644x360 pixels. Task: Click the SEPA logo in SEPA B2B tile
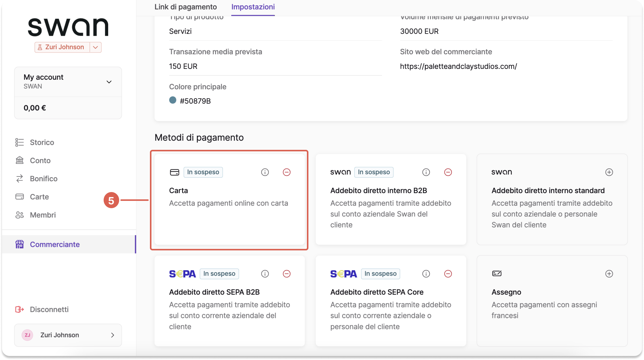point(182,274)
